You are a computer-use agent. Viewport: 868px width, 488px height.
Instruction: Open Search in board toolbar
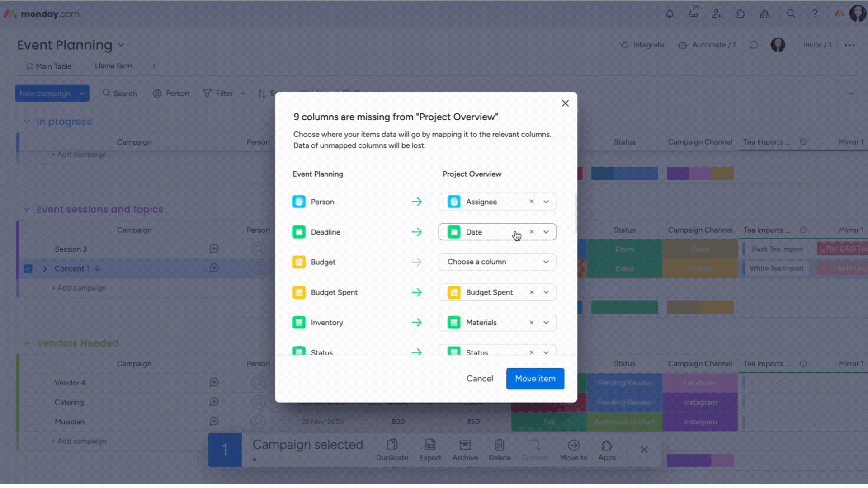pyautogui.click(x=120, y=94)
